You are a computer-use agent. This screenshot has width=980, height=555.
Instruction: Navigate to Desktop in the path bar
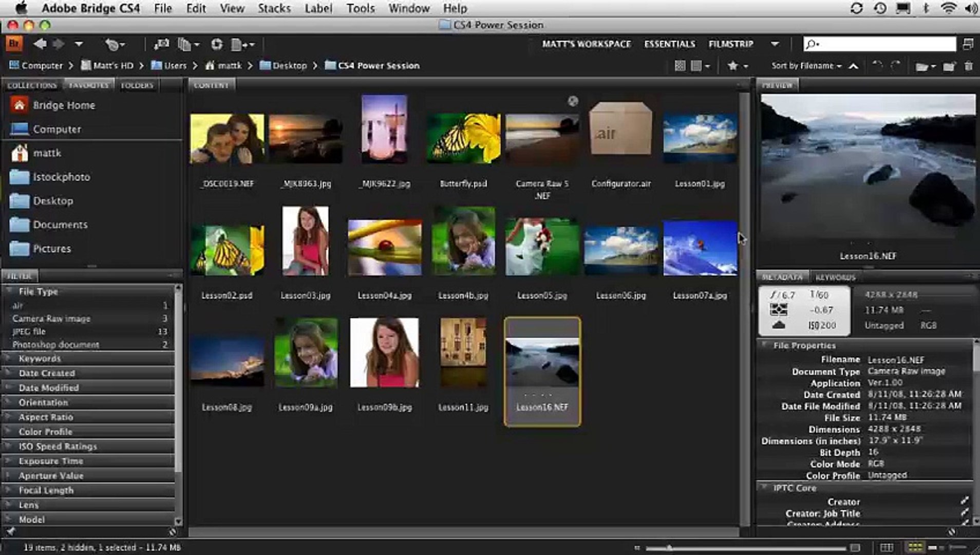pyautogui.click(x=289, y=66)
